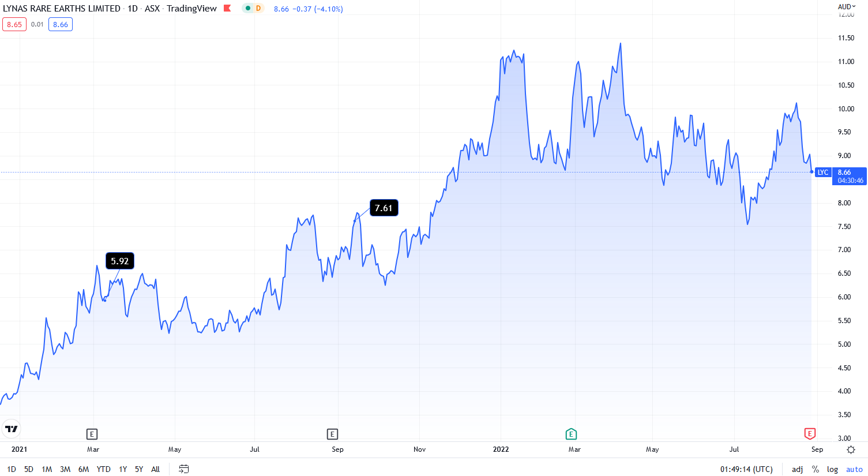Select the All time range
The image size is (868, 476).
(x=156, y=469)
